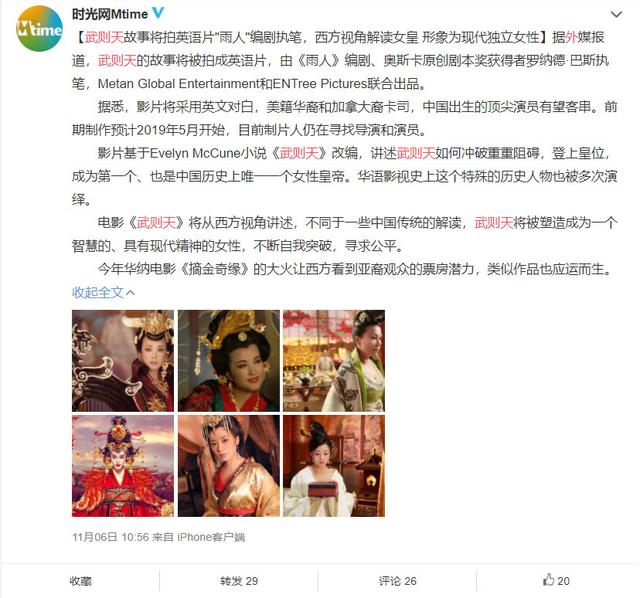Like the post with thumbs-up icon
Screen dimensions: 640x598
click(x=556, y=580)
